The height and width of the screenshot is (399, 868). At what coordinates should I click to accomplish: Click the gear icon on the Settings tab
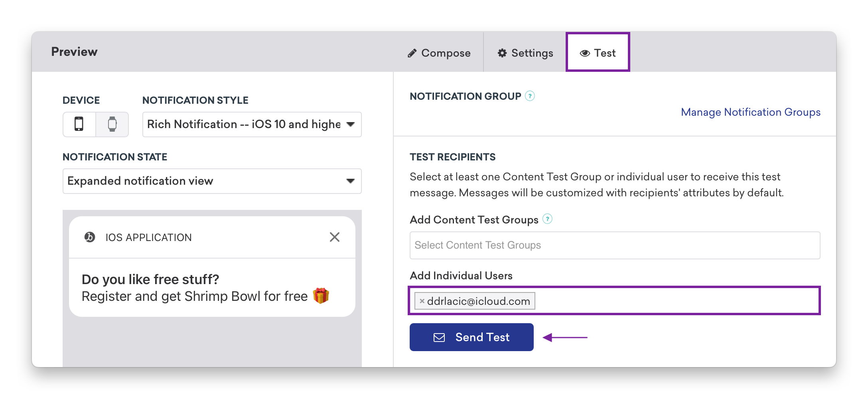(x=502, y=53)
